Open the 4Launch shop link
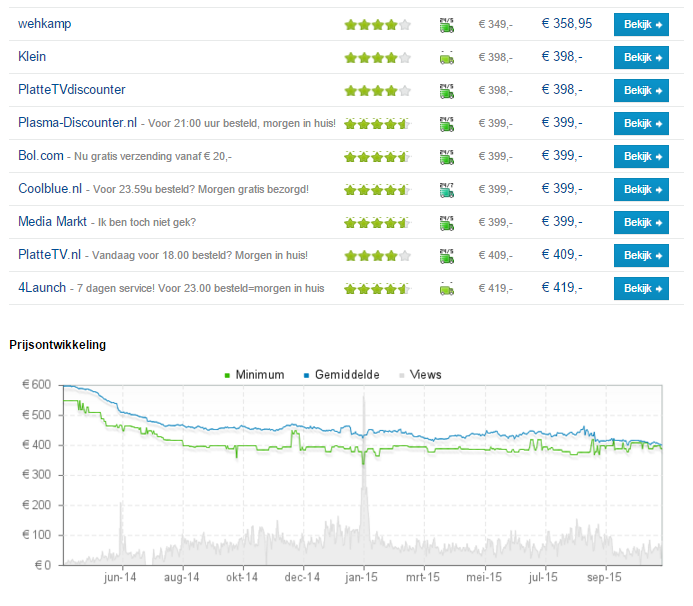 coord(42,288)
